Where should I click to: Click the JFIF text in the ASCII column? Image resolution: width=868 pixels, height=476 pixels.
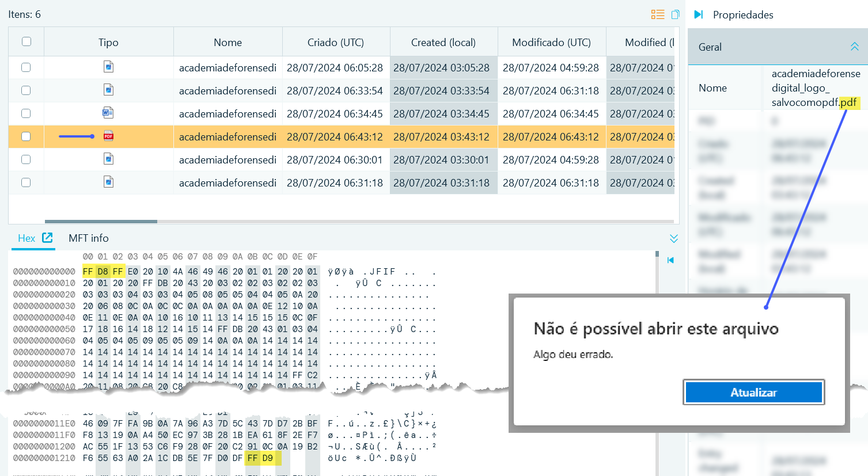(x=382, y=272)
